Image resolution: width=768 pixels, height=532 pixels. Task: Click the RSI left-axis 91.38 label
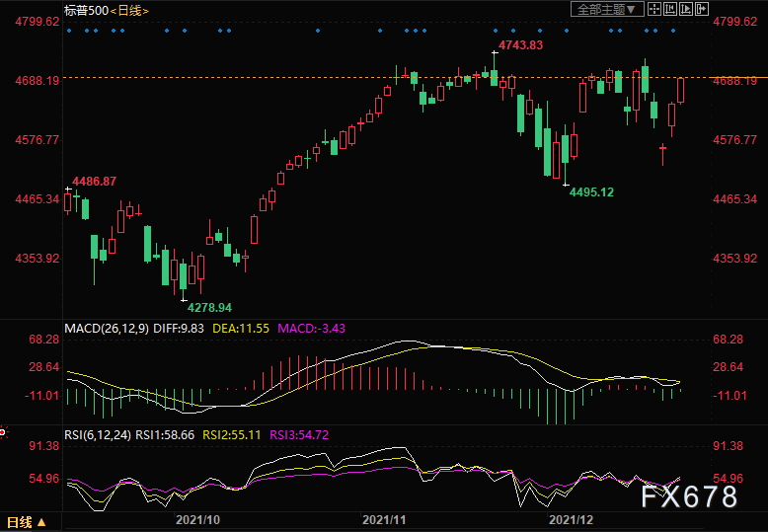44,446
